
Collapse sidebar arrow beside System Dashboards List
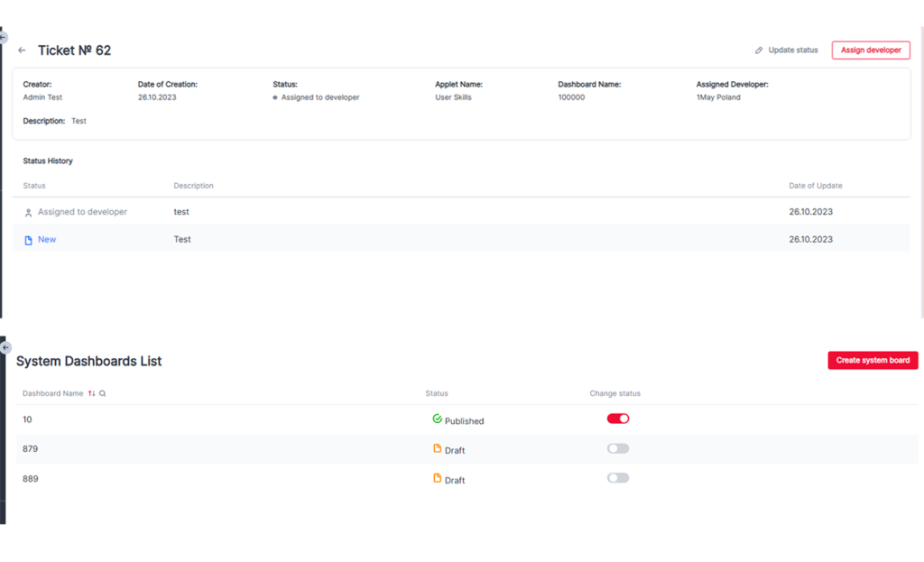tap(5, 347)
